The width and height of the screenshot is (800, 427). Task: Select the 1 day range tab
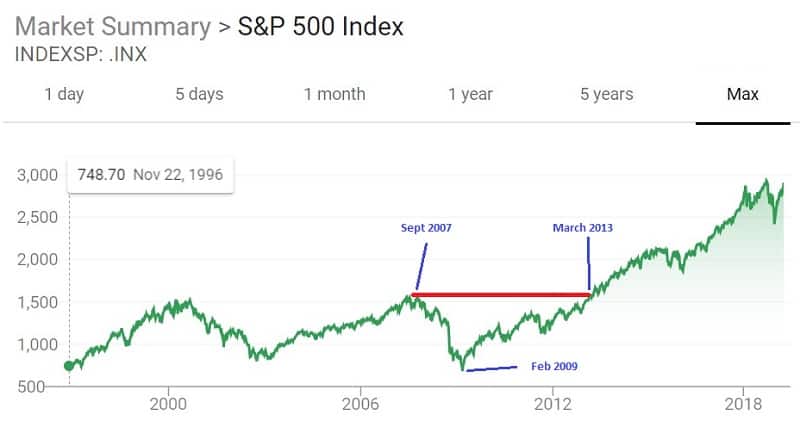(x=65, y=95)
